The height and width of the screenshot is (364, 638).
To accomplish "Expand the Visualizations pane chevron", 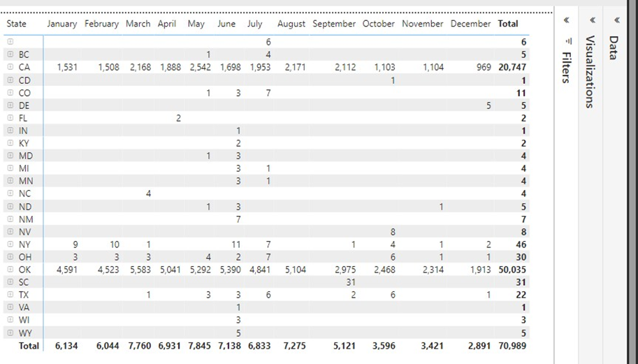I will [593, 20].
